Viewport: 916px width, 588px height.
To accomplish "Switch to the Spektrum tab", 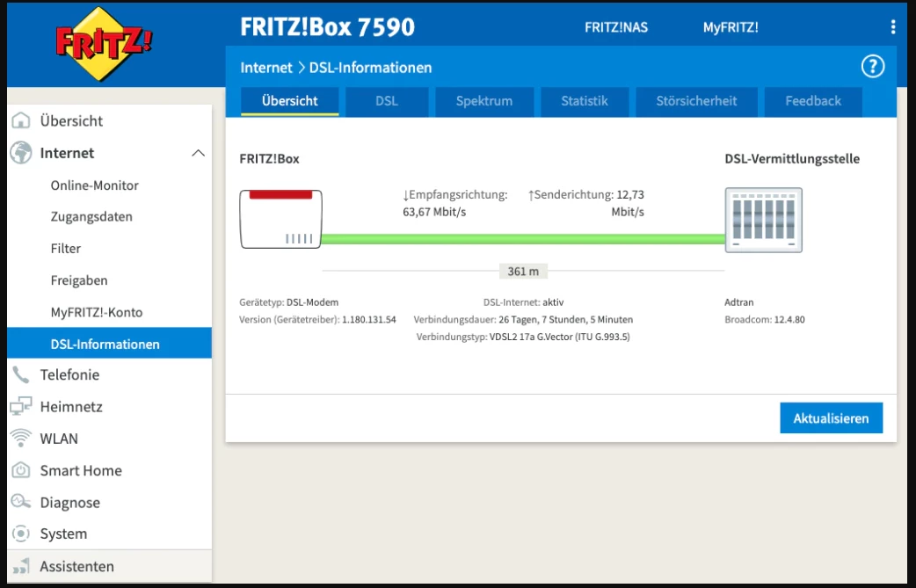I will click(x=484, y=101).
